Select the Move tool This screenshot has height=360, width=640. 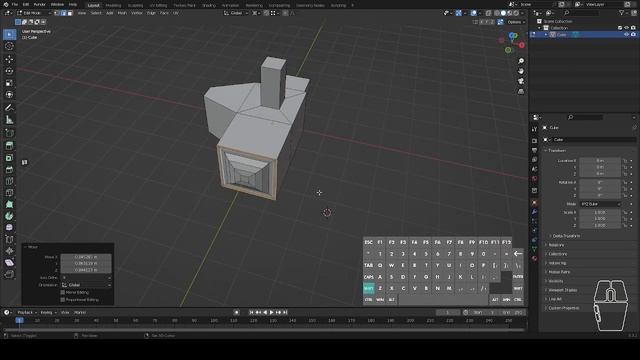(9, 60)
